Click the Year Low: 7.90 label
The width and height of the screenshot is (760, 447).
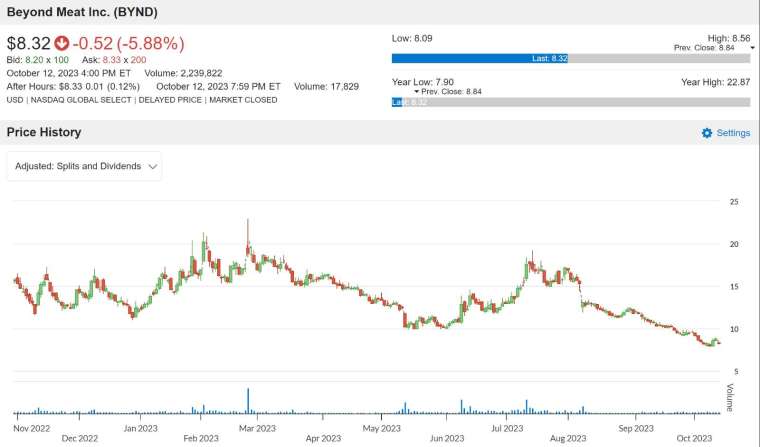pyautogui.click(x=423, y=82)
